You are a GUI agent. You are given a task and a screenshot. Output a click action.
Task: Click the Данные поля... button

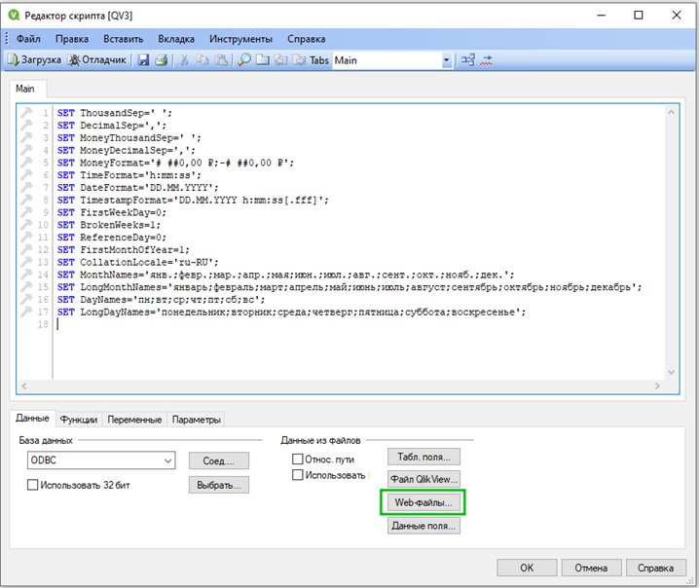pos(424,526)
